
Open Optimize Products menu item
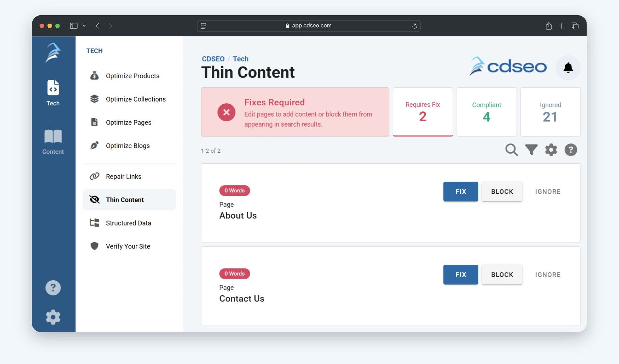tap(132, 76)
